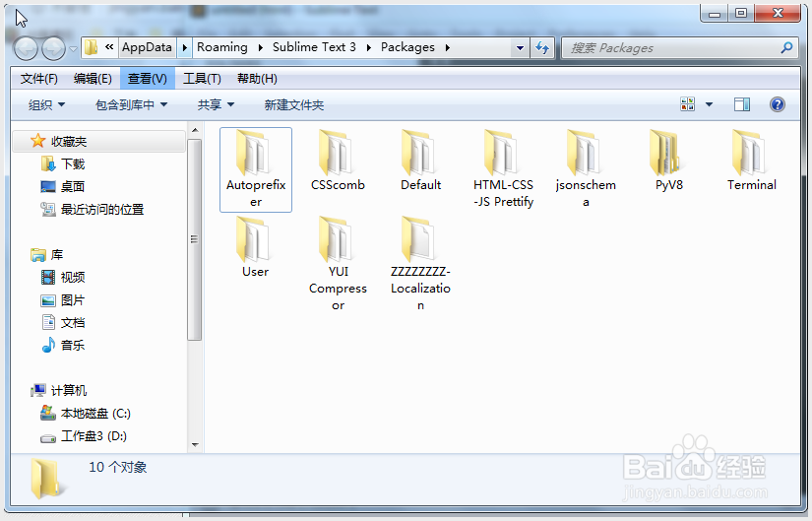Open the 图片 library
Viewport: 812px width, 521px height.
(63, 300)
